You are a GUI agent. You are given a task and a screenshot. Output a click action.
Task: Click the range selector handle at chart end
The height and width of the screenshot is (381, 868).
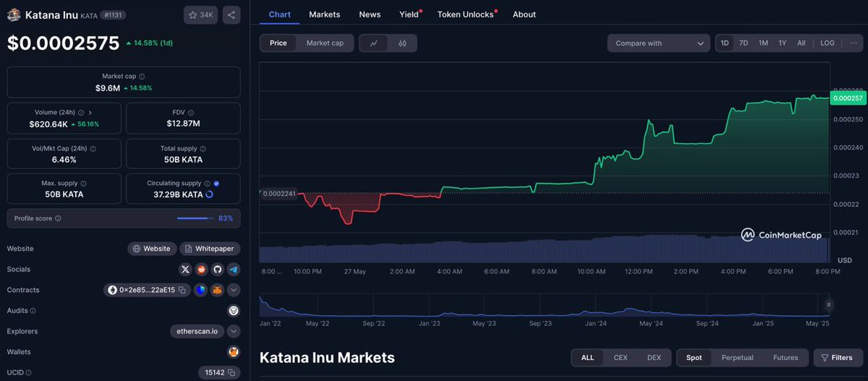click(829, 304)
